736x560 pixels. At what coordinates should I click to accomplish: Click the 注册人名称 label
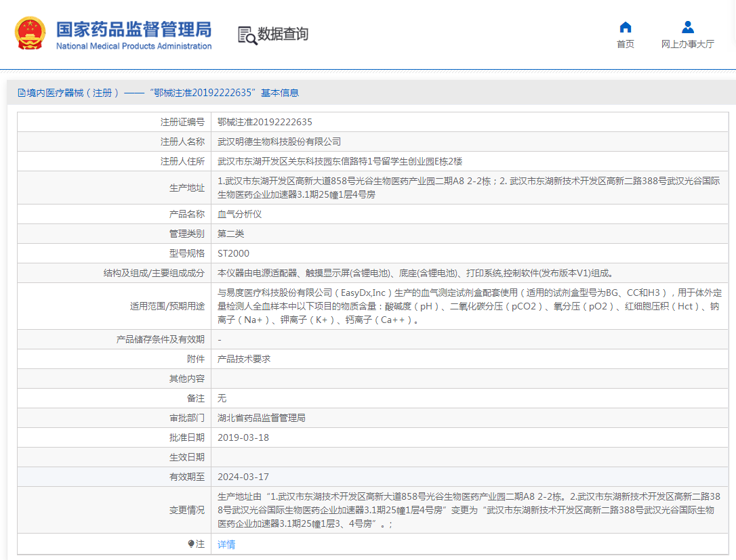tap(182, 142)
